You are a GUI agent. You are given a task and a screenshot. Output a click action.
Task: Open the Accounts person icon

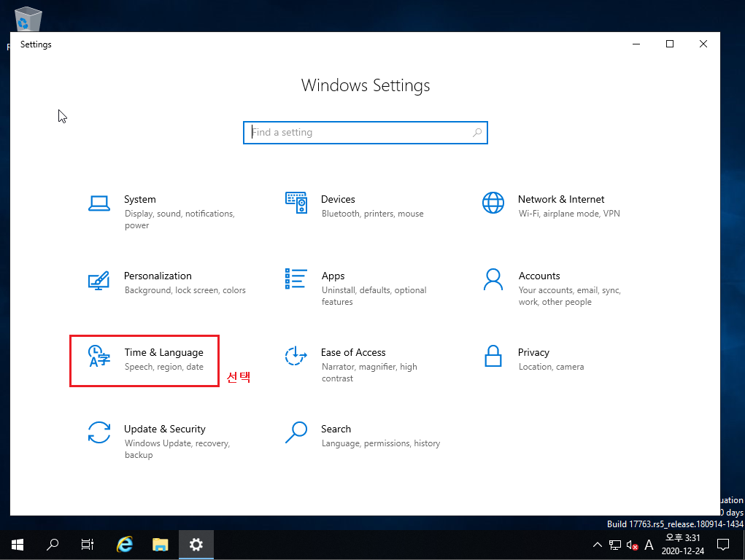click(493, 279)
